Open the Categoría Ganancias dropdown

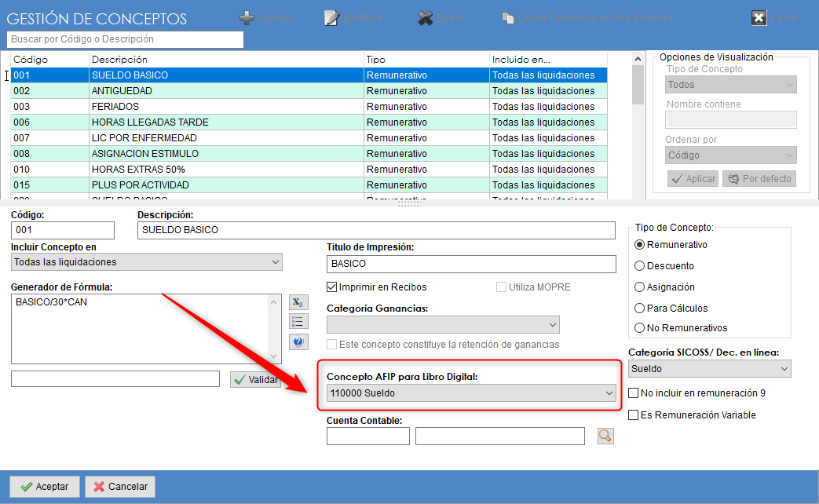click(443, 325)
